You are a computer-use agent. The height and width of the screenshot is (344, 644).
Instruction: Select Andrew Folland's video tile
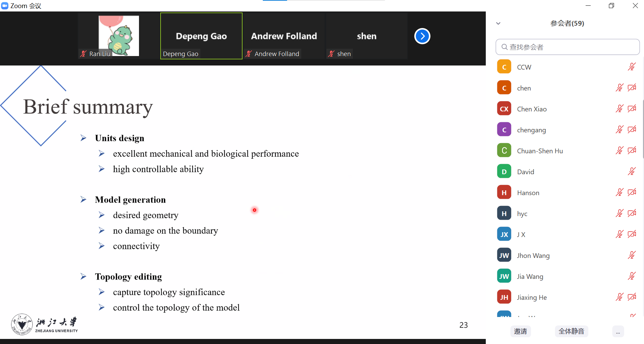(x=284, y=36)
